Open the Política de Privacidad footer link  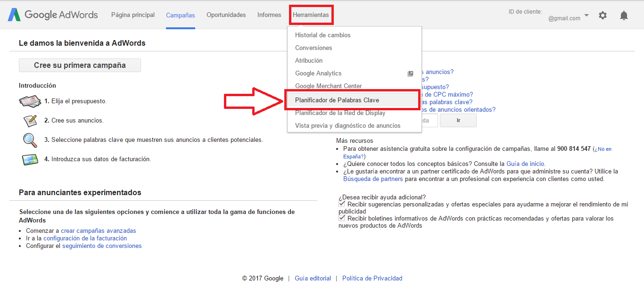(x=372, y=279)
